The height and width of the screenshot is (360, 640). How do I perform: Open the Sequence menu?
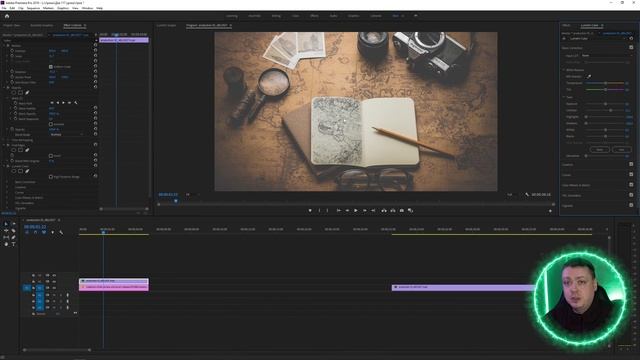pyautogui.click(x=33, y=8)
